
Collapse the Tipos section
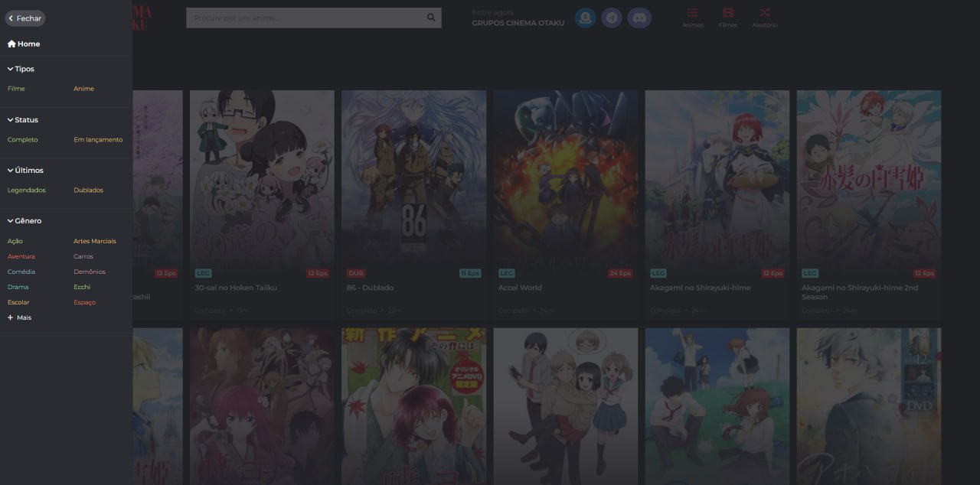[21, 69]
